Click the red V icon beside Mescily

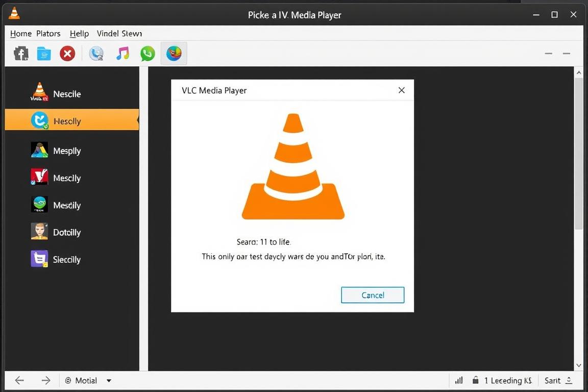[x=39, y=177]
